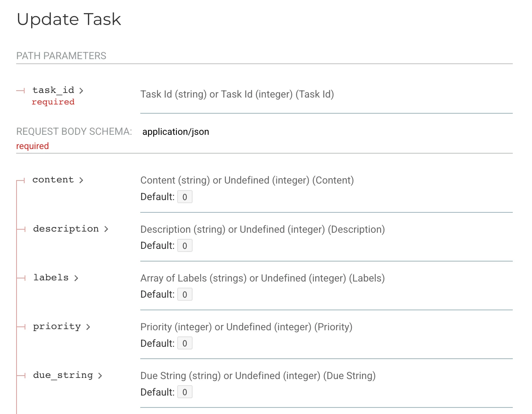
Task: Click the Default value box for content
Action: point(185,197)
